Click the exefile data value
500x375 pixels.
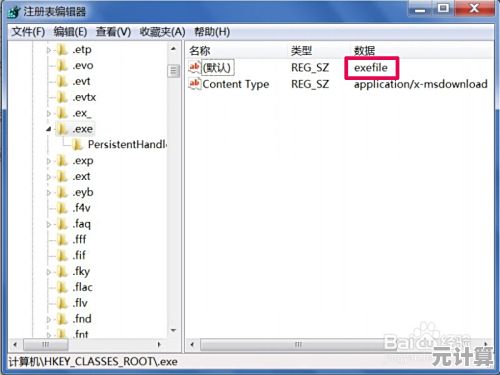coord(371,68)
